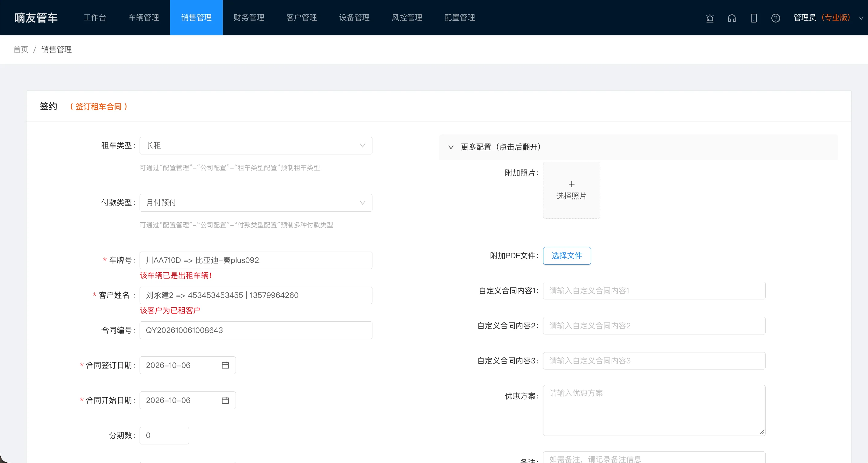Screen dimensions: 868x463
Task: Open the 车辆管理 menu
Action: coord(144,17)
